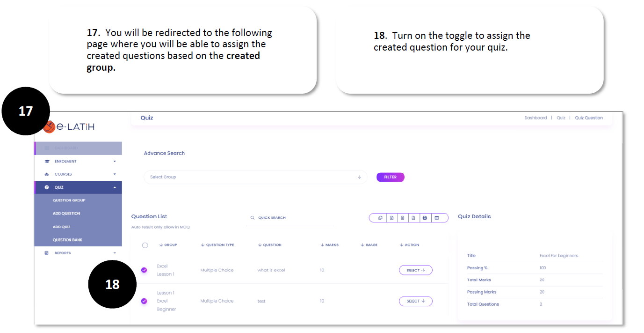The width and height of the screenshot is (644, 333).
Task: Click the Quick Search magnifier icon
Action: tap(253, 218)
